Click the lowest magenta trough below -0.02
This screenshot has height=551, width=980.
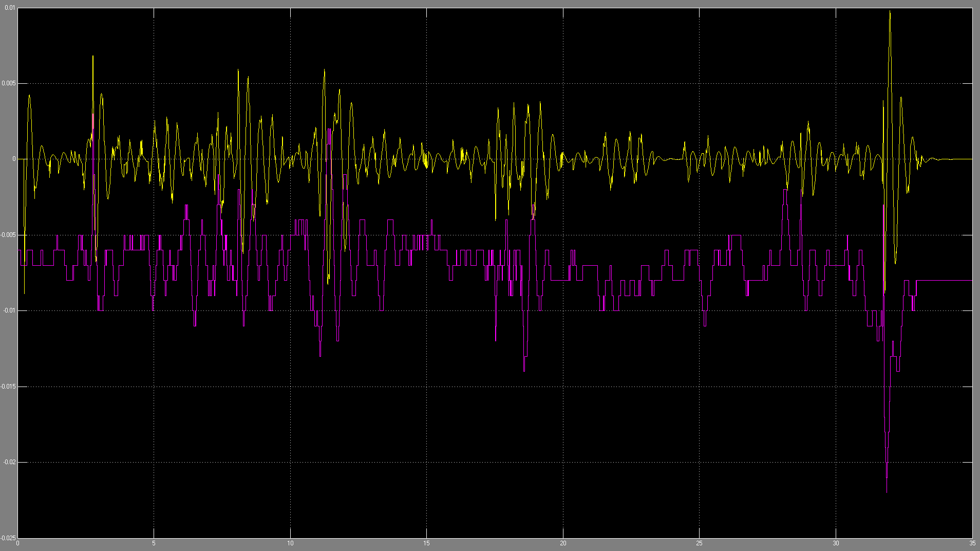pyautogui.click(x=887, y=491)
